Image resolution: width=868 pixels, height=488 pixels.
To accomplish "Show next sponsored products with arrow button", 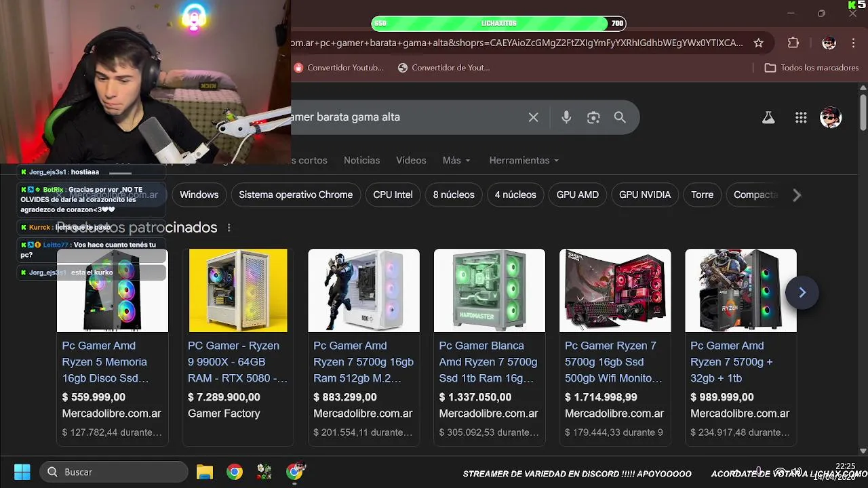I will (802, 292).
